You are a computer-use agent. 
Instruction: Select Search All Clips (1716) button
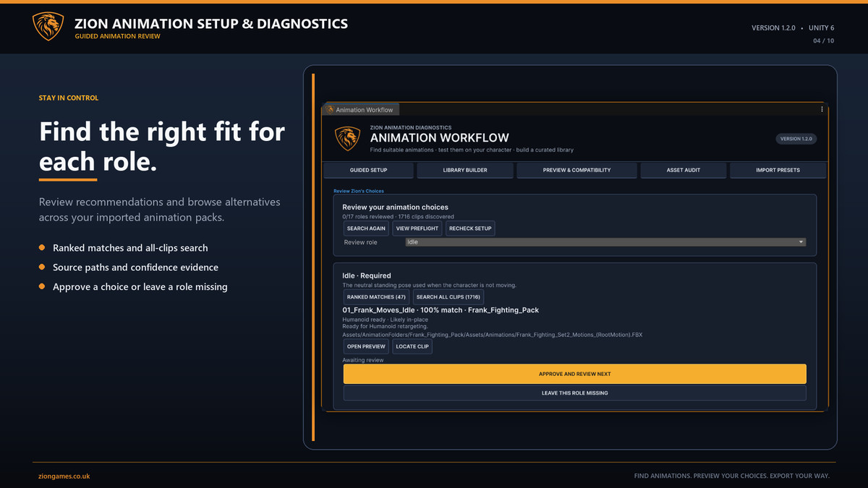point(448,297)
